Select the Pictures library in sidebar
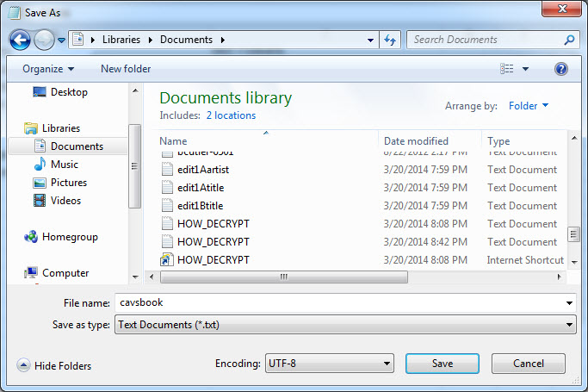Viewport: 588px width, 392px height. tap(68, 183)
